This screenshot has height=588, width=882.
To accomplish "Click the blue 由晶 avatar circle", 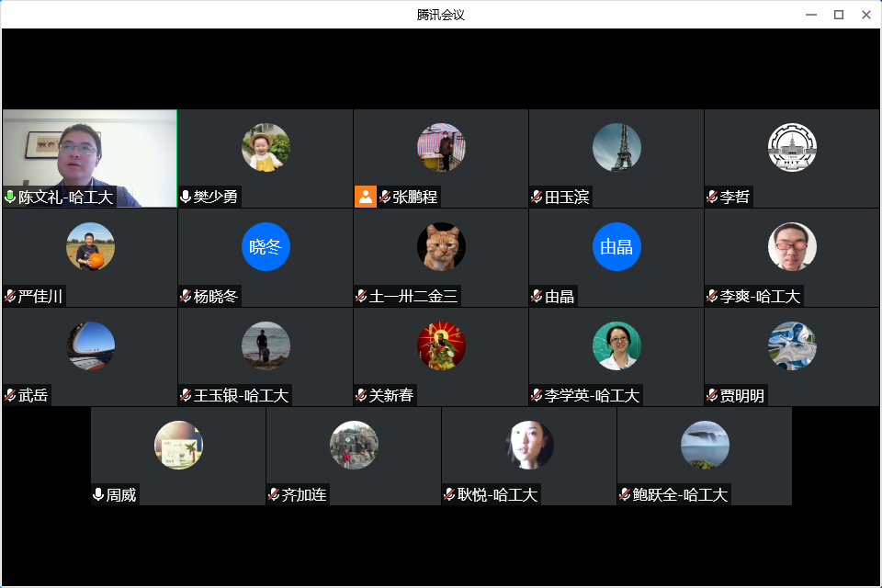I will tap(616, 246).
